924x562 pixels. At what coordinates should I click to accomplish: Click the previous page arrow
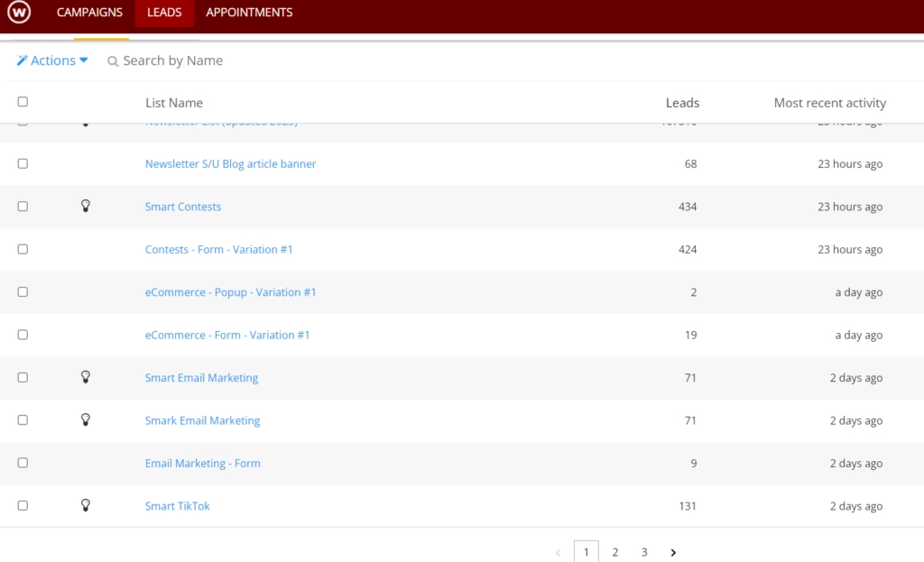pos(558,553)
